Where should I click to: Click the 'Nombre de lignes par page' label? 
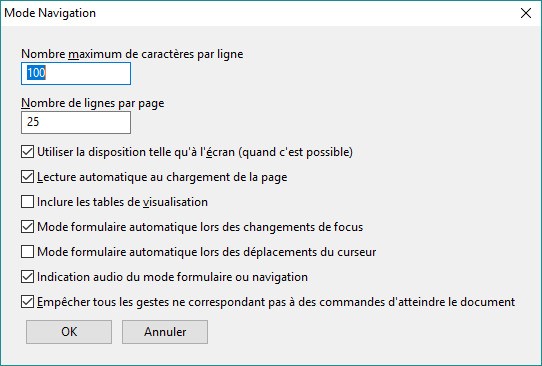93,103
